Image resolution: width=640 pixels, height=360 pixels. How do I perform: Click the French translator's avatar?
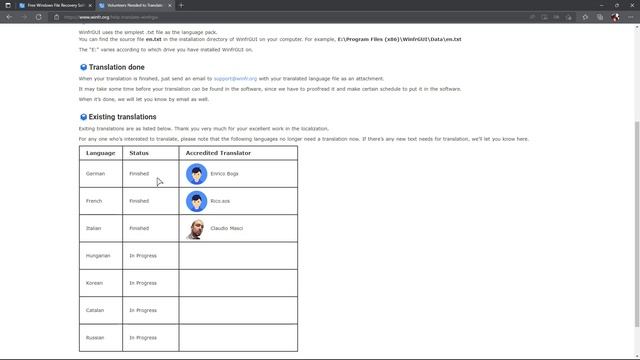pos(196,201)
